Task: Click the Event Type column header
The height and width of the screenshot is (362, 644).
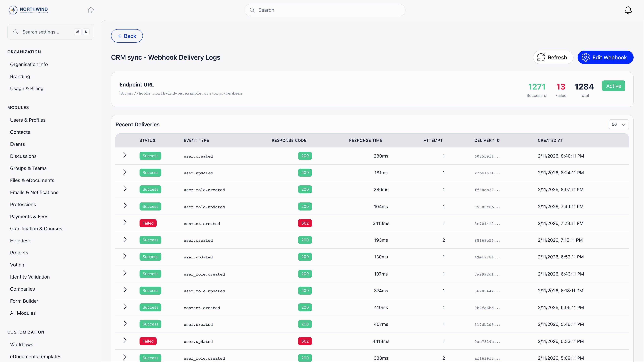Action: [196, 140]
